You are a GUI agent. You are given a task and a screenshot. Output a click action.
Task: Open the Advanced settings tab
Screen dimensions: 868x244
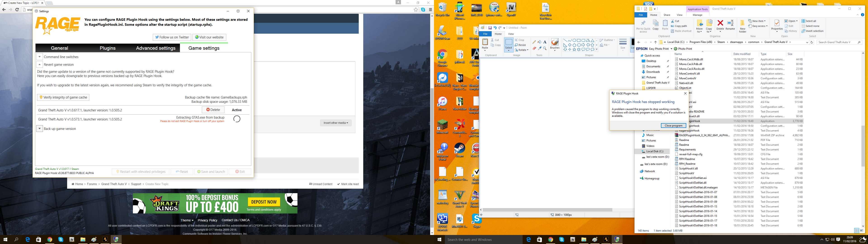(x=156, y=48)
